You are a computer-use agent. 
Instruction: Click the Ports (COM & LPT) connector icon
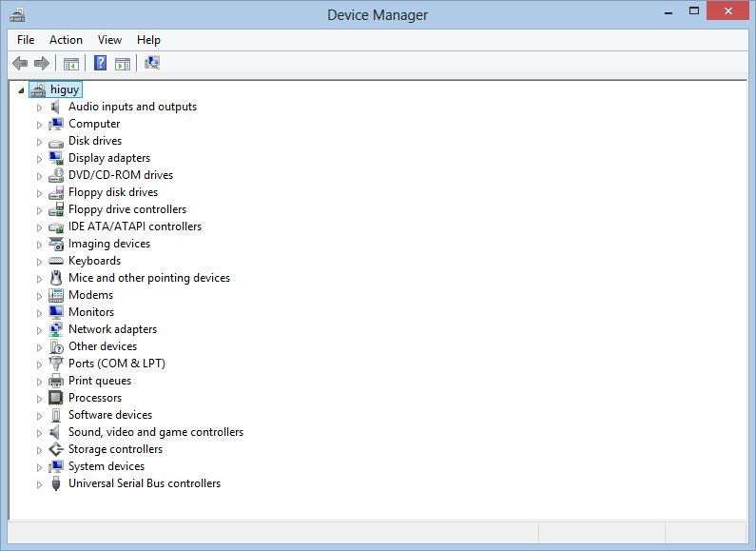pyautogui.click(x=56, y=364)
